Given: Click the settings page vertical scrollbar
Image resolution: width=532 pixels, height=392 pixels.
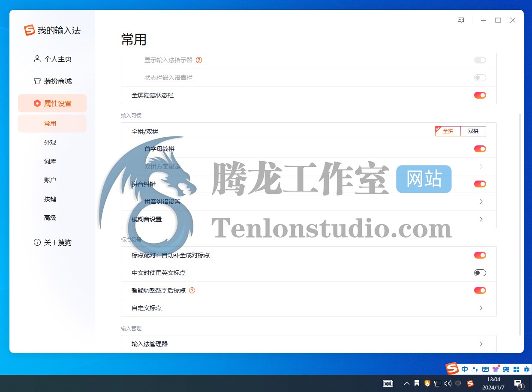Looking at the screenshot, I should coord(520,224).
